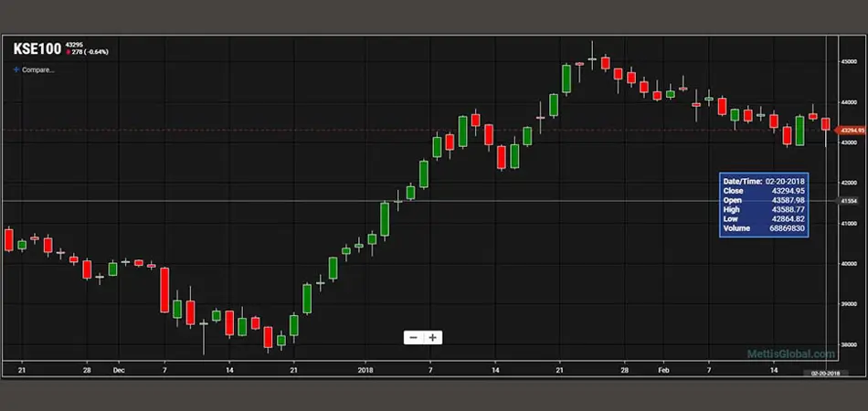The width and height of the screenshot is (868, 411).
Task: Click the 2018 label on the time axis
Action: (x=365, y=371)
